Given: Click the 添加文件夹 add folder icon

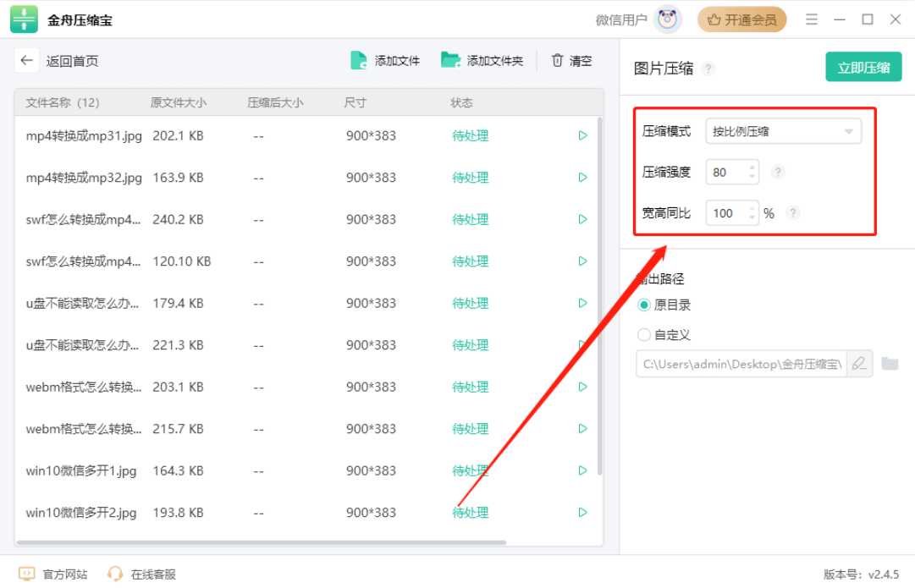Looking at the screenshot, I should [450, 61].
